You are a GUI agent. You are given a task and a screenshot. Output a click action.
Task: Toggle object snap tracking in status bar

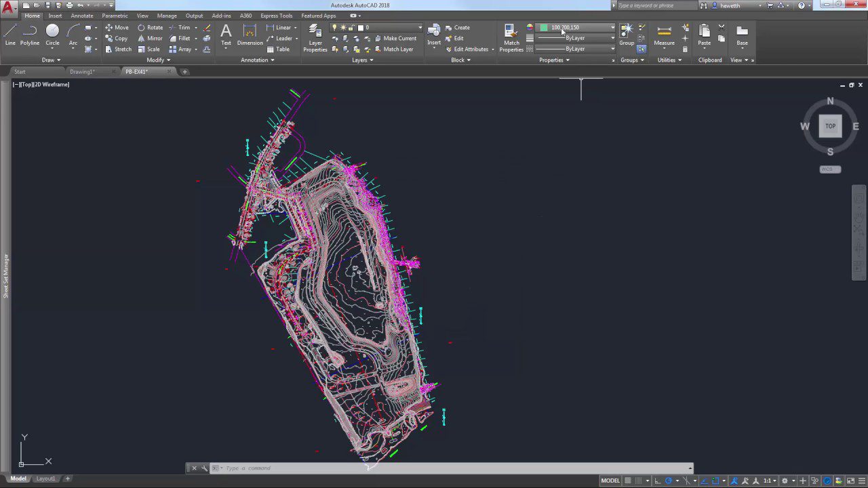coord(705,481)
